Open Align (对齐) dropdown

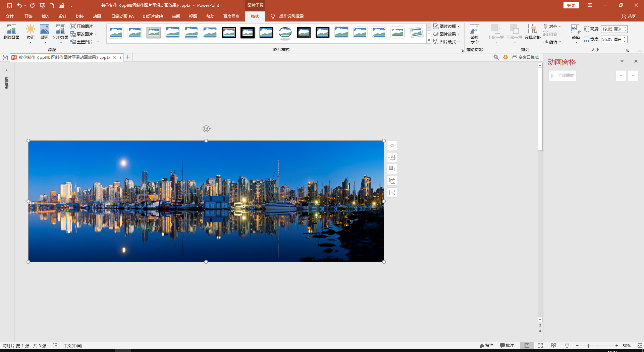[552, 26]
